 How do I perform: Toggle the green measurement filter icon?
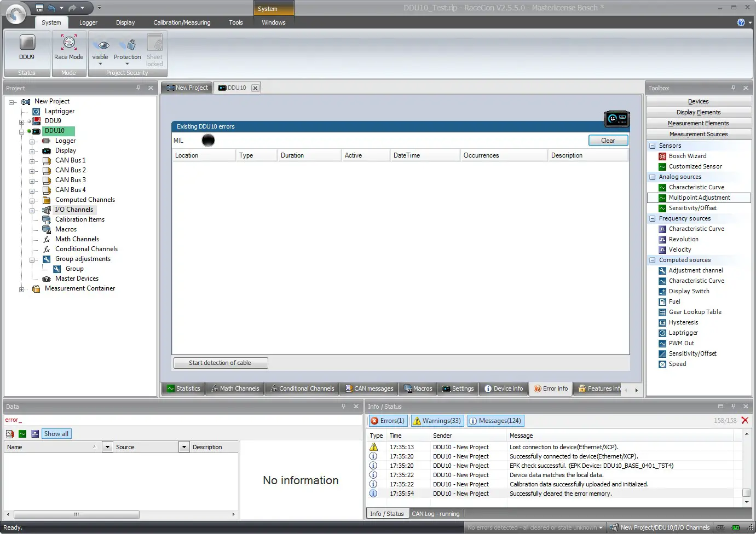(x=22, y=434)
